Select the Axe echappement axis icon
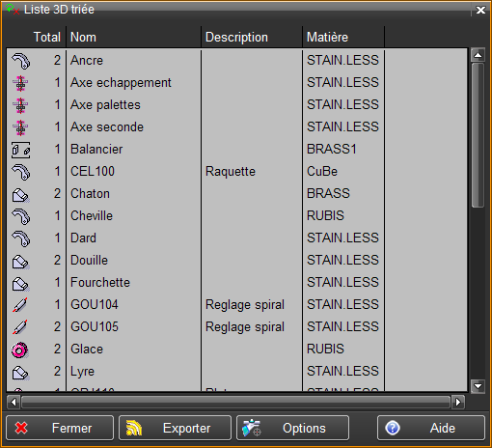Image resolution: width=492 pixels, height=448 pixels. pyautogui.click(x=20, y=83)
